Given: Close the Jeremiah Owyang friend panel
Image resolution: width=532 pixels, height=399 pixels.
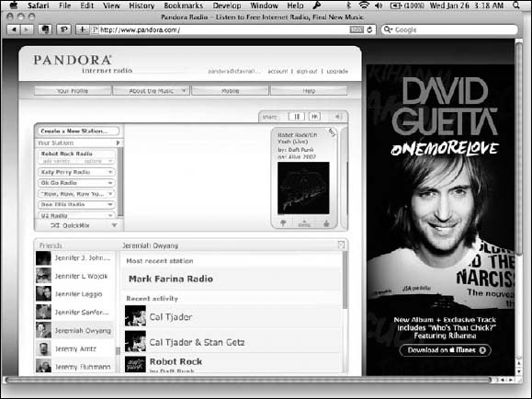Looking at the screenshot, I should [x=341, y=245].
